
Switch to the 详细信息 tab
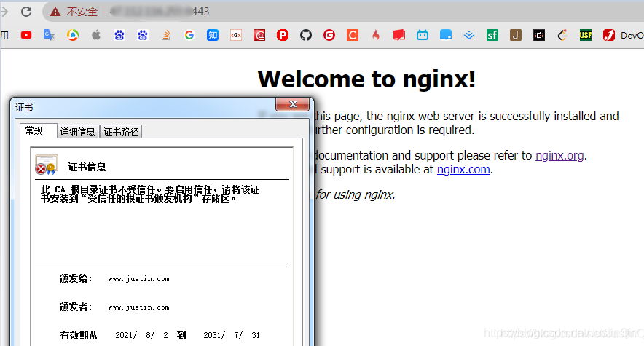[78, 132]
